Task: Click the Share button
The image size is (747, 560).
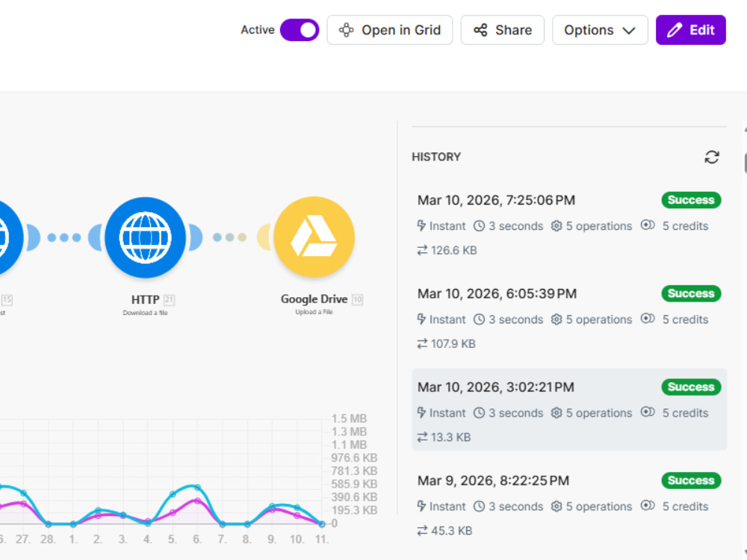Action: pos(502,30)
